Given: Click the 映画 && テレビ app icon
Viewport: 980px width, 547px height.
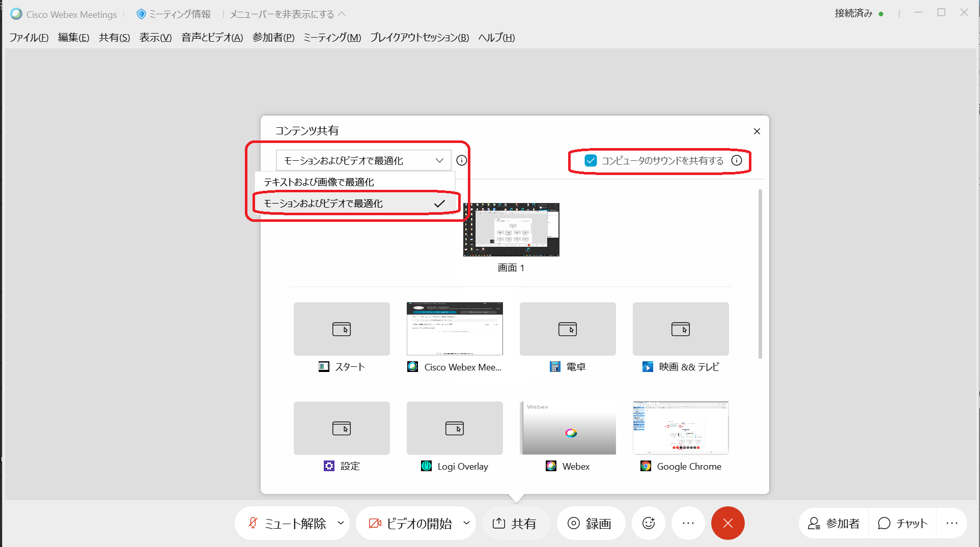Looking at the screenshot, I should (648, 367).
